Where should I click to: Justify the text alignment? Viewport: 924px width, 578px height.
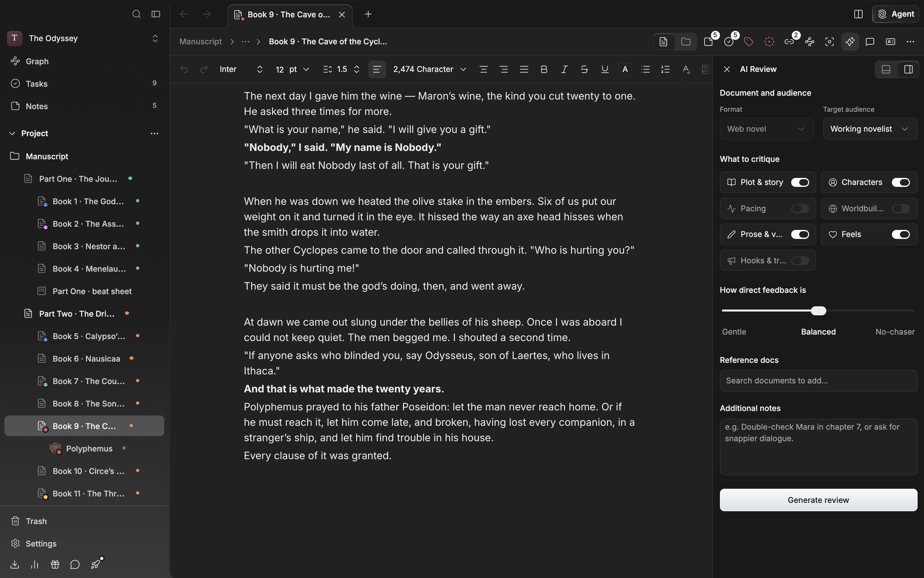pos(524,69)
